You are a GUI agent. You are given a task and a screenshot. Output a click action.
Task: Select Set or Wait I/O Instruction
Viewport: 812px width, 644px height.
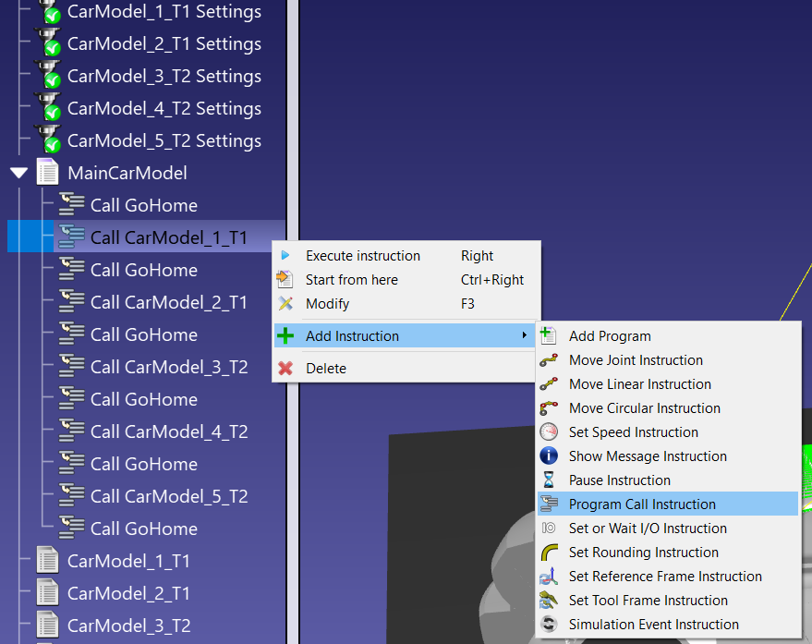pyautogui.click(x=647, y=529)
